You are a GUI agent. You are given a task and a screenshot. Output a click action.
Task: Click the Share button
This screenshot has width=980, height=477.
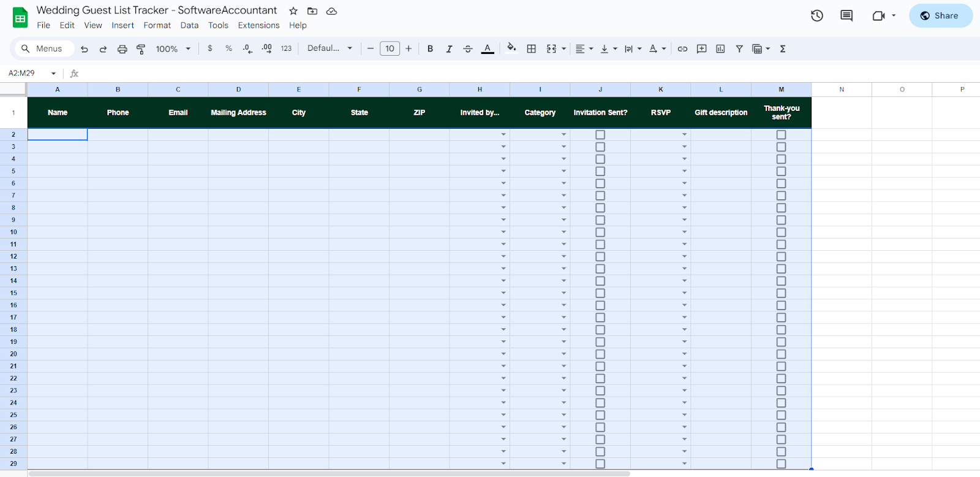pos(940,16)
